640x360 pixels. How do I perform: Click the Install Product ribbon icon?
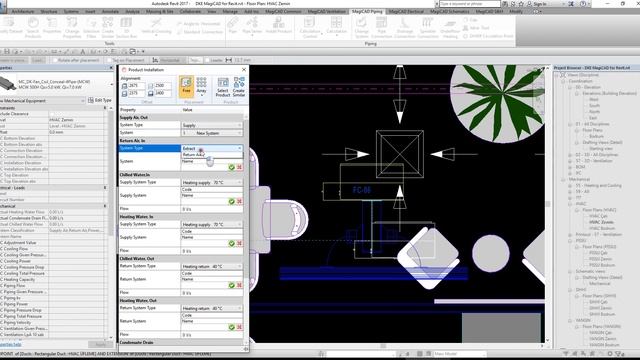[x=279, y=25]
